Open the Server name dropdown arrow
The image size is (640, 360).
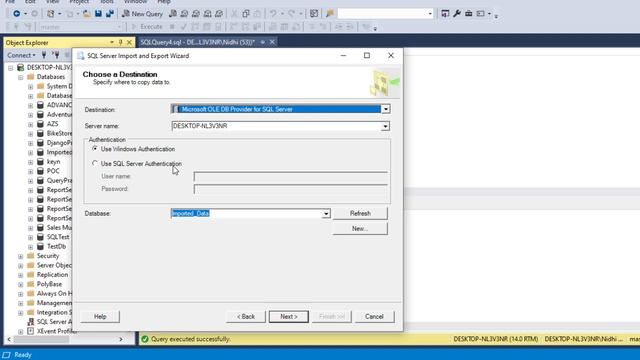click(x=385, y=126)
